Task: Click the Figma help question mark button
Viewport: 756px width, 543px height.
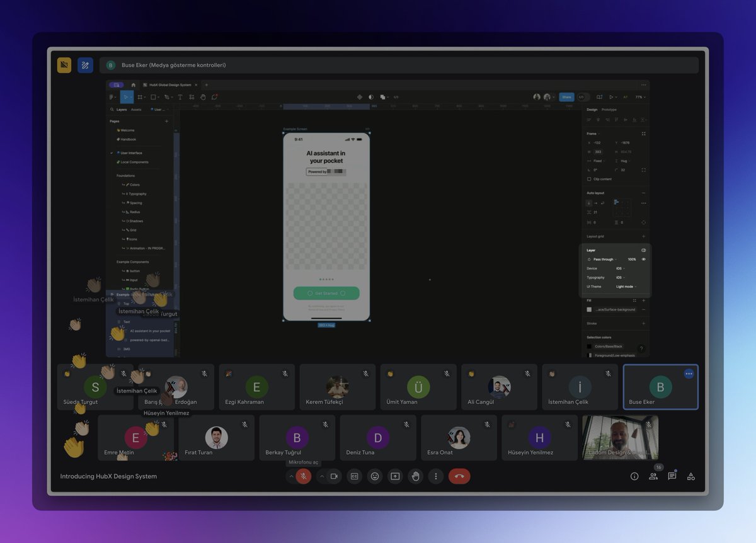Action: (641, 348)
